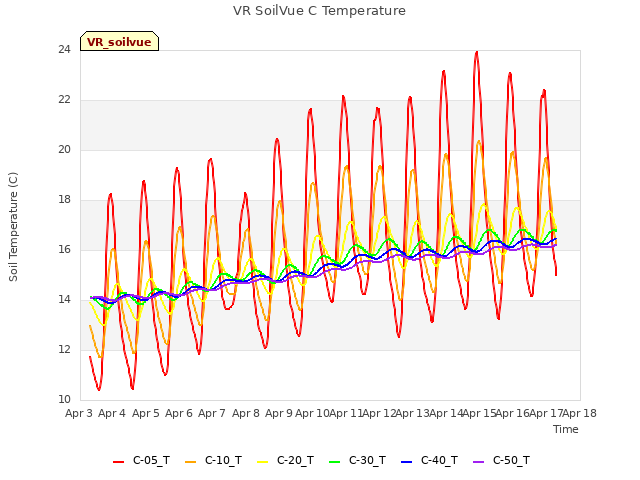Click the 22 y-axis tick label
This screenshot has width=640, height=480.
pyautogui.click(x=64, y=100)
